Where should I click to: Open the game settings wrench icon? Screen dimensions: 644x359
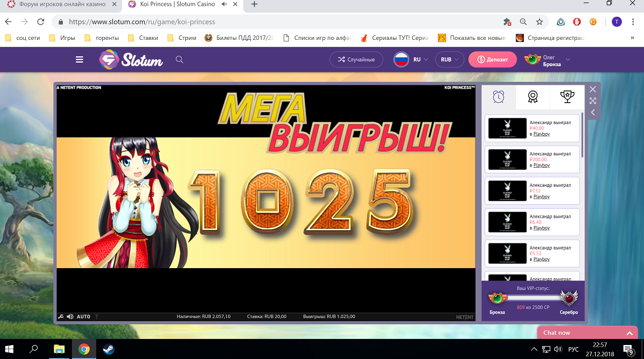tap(61, 316)
